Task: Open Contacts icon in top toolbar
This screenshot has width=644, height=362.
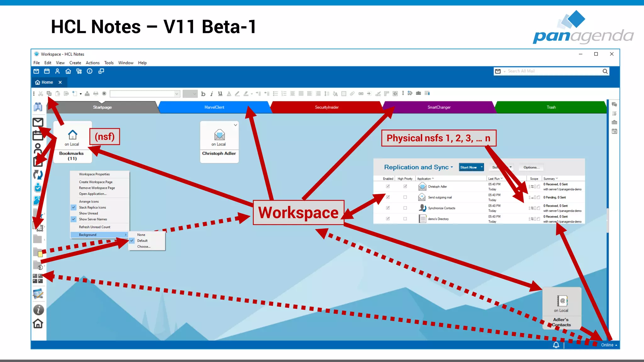Action: [x=57, y=71]
